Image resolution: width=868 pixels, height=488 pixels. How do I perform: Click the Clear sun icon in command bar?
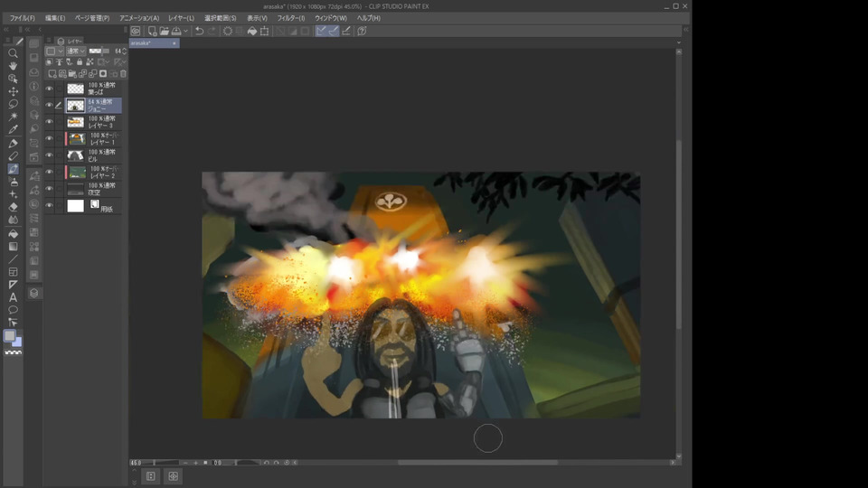[x=228, y=31]
